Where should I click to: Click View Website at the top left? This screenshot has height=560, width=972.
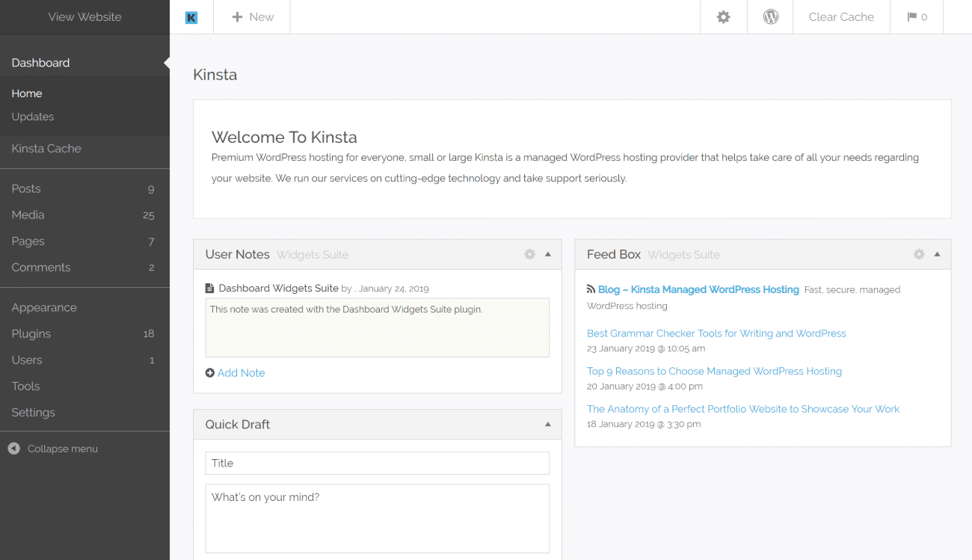point(84,16)
